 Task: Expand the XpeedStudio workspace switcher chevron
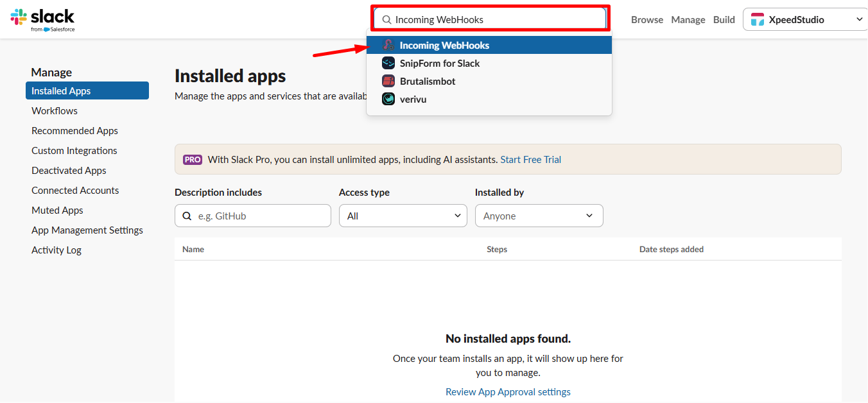(x=858, y=19)
